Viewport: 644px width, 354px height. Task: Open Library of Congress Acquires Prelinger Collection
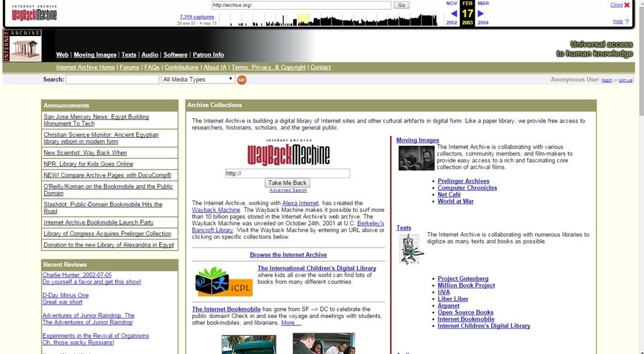pyautogui.click(x=107, y=233)
